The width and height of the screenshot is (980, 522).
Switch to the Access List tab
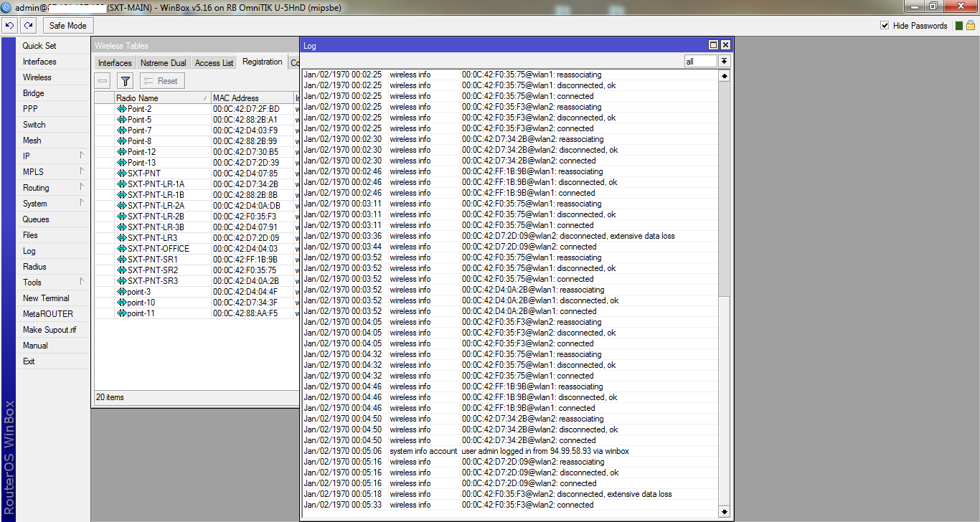[215, 63]
